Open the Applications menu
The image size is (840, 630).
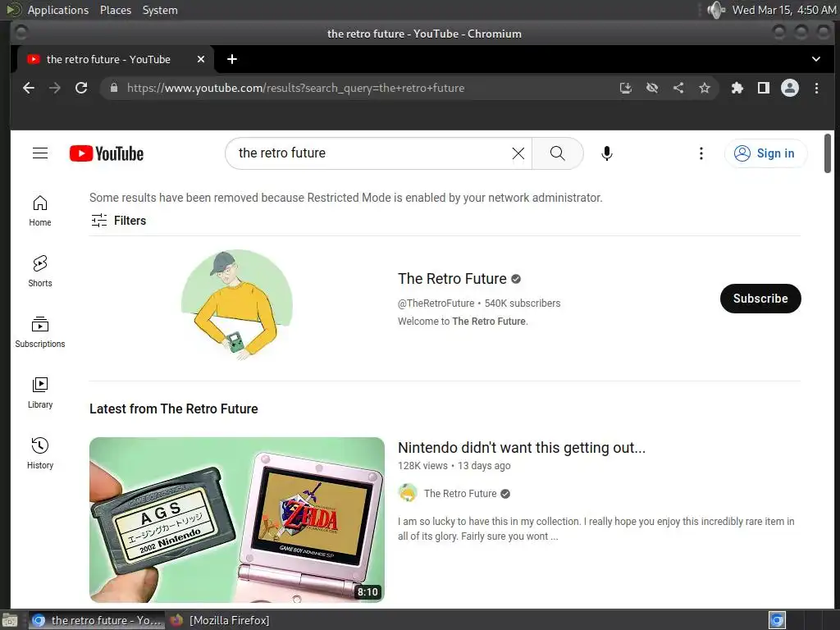[x=58, y=10]
